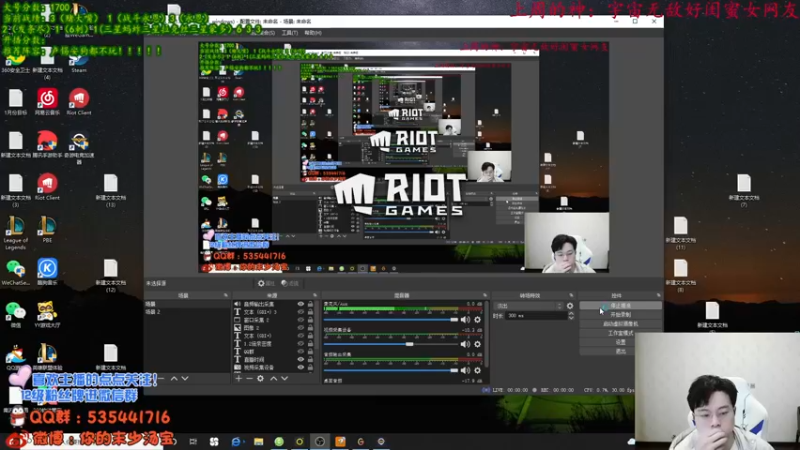Viewport: 800px width, 450px height.
Task: Toggle visibility of 音频输出采集 source
Action: [301, 304]
